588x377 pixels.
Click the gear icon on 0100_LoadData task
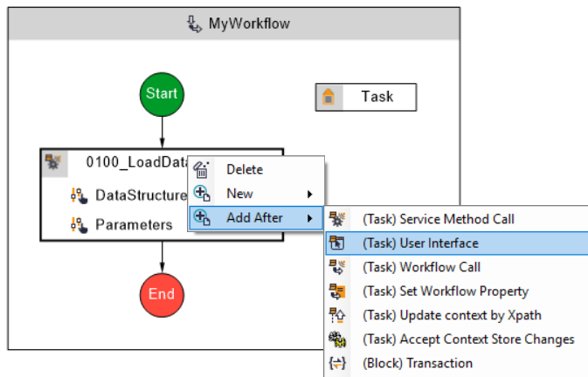(54, 161)
